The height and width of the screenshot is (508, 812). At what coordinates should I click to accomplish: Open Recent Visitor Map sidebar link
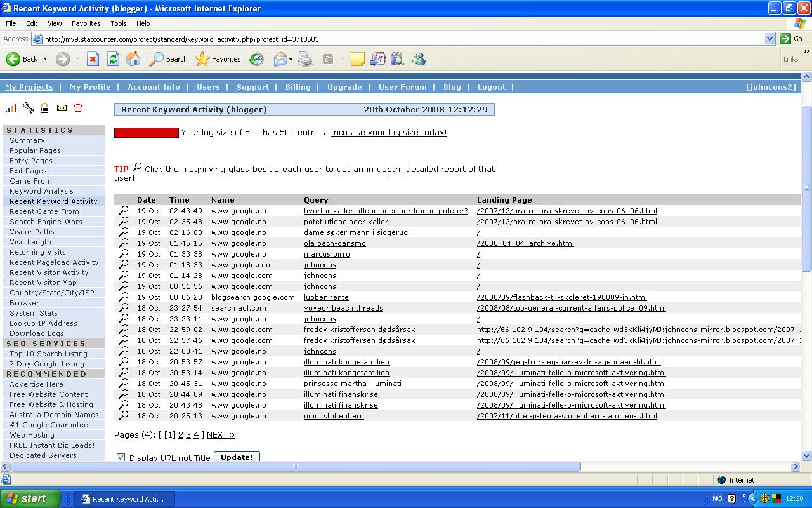(43, 283)
